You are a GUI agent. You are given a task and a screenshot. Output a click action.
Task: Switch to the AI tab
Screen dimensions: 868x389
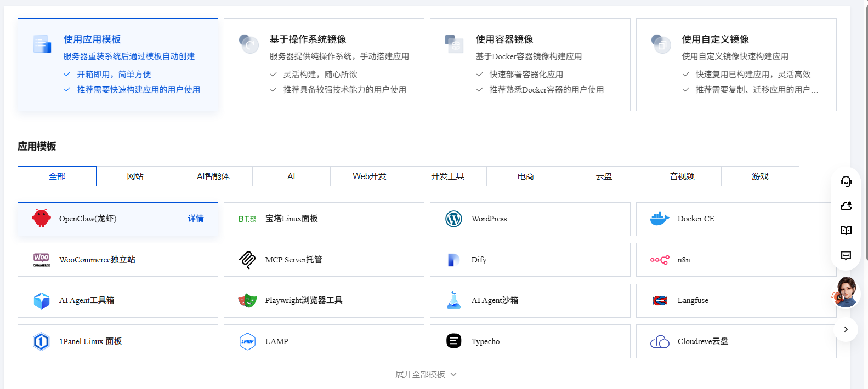tap(291, 176)
